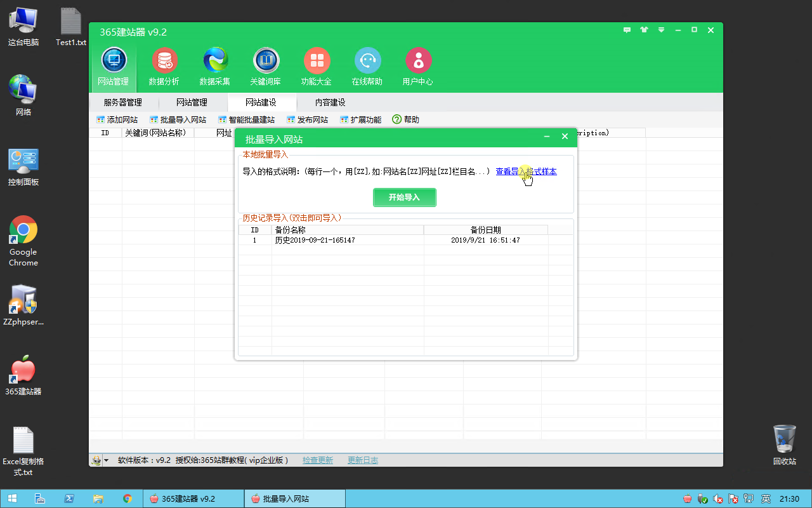
Task: Open the ZZphpser... desktop shortcut
Action: tap(23, 305)
